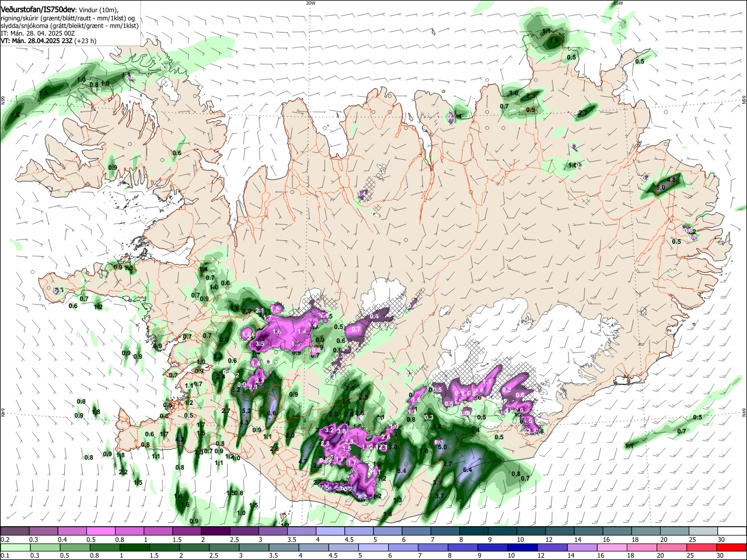Screen dimensions: 747x560
Task: Click the 0.1 label under the rain legend
Action: click(x=5, y=555)
